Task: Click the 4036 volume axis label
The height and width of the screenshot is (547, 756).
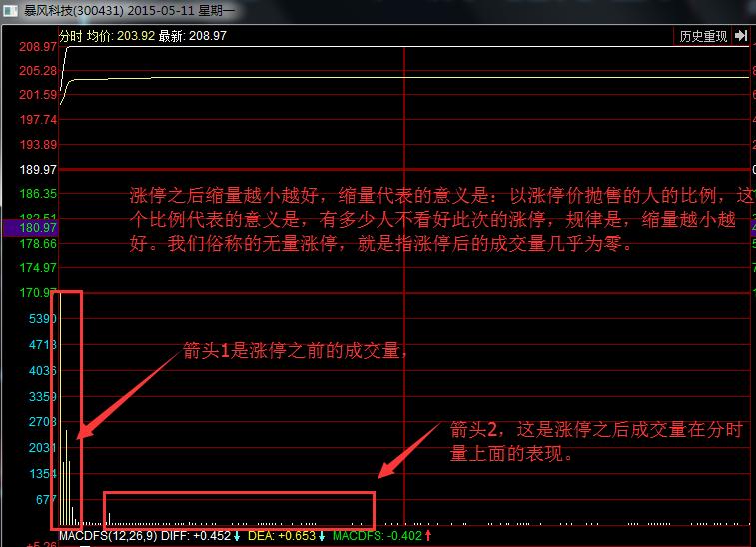Action: tap(42, 371)
